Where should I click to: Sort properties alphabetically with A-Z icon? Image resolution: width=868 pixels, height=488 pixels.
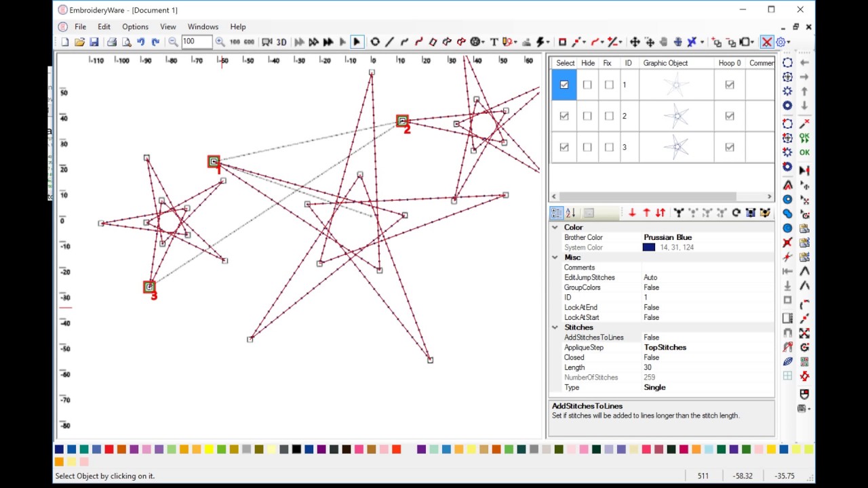pyautogui.click(x=570, y=213)
